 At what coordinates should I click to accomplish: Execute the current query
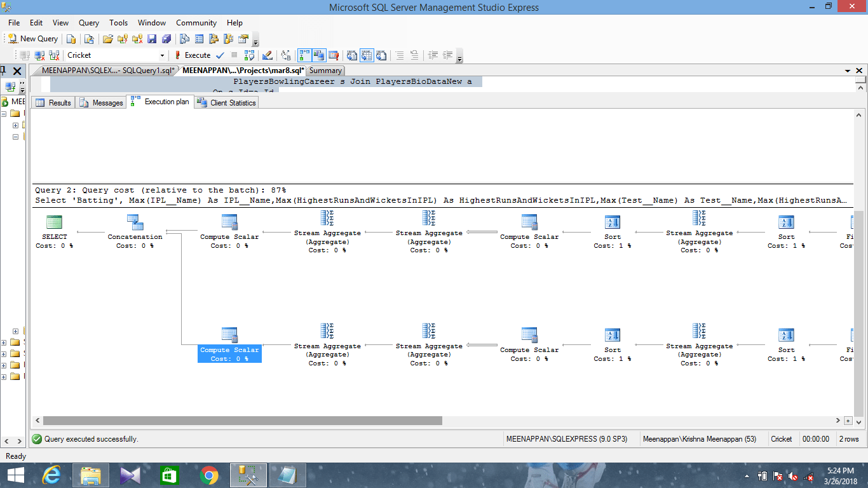point(192,55)
